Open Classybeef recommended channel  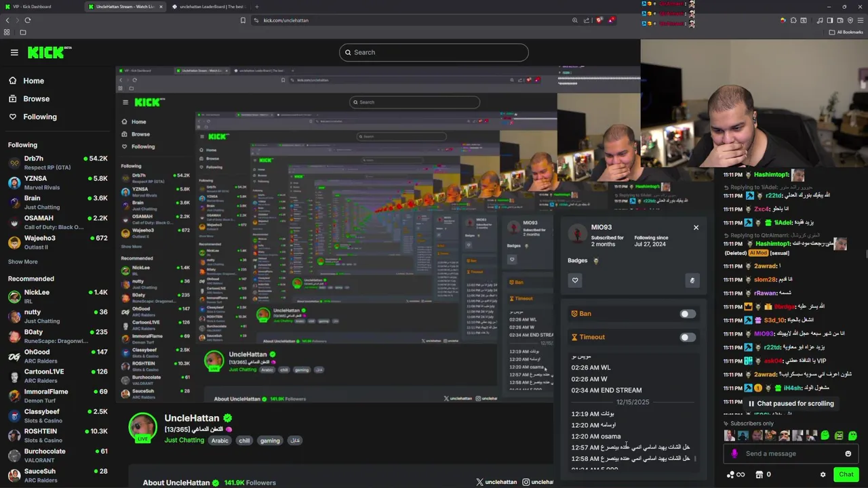pyautogui.click(x=58, y=415)
